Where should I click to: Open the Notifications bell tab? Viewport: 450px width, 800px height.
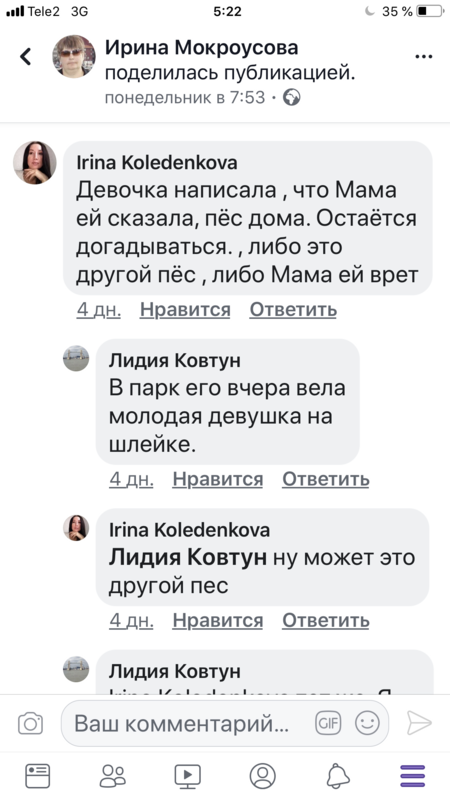tap(338, 776)
